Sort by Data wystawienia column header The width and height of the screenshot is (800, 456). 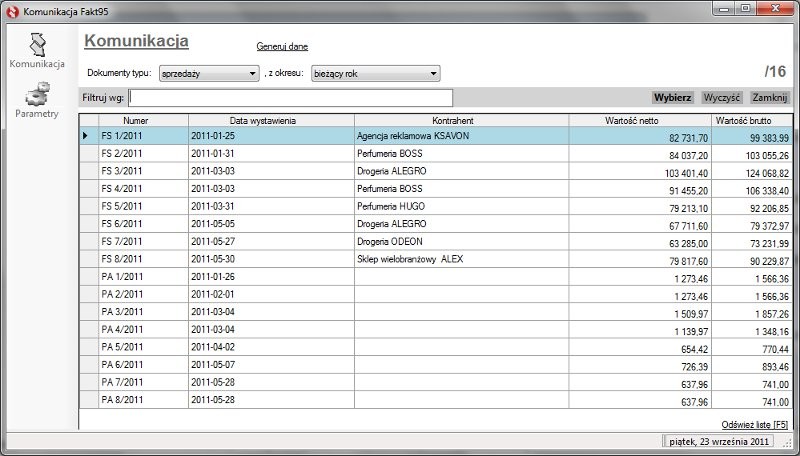point(270,121)
